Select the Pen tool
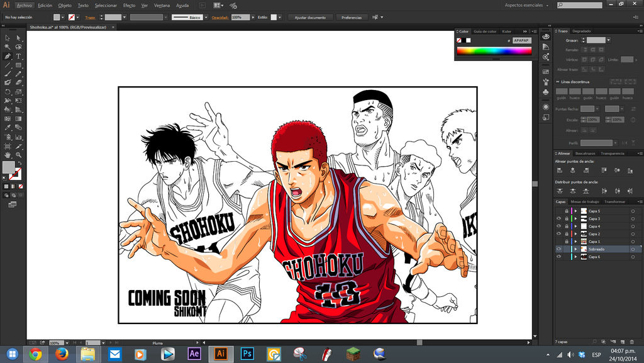644x363 pixels. 8,57
